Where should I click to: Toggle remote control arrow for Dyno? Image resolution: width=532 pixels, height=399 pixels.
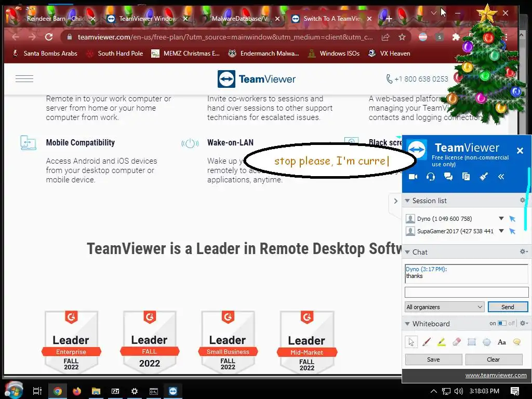click(512, 219)
